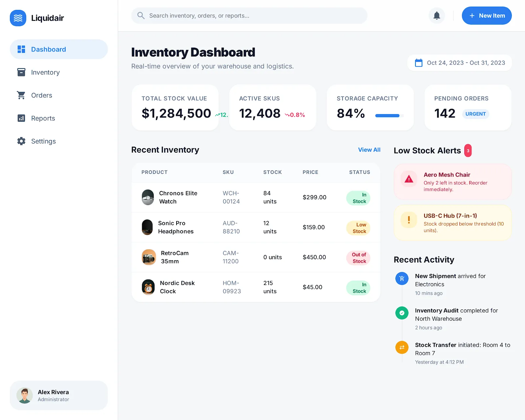Click the Inventory archive box icon
This screenshot has height=420, width=525.
point(21,72)
